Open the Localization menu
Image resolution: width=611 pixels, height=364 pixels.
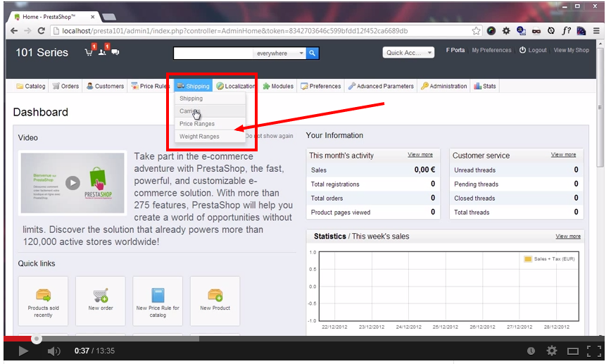tap(235, 86)
